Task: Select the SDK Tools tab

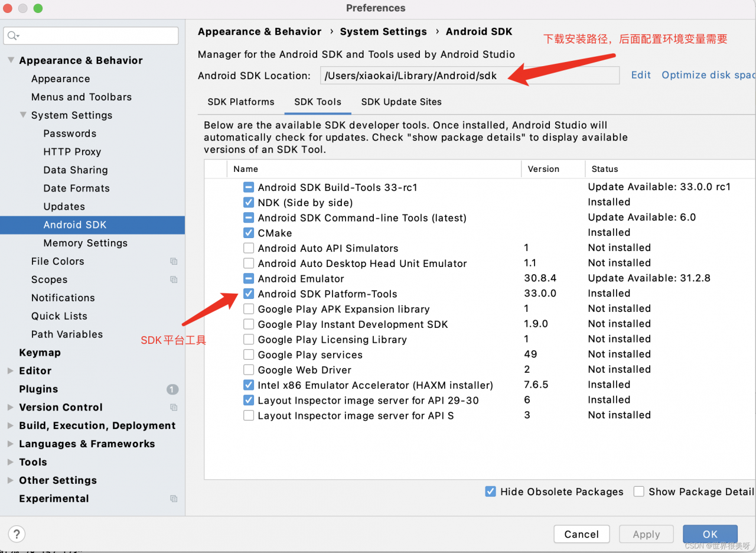Action: coord(318,102)
